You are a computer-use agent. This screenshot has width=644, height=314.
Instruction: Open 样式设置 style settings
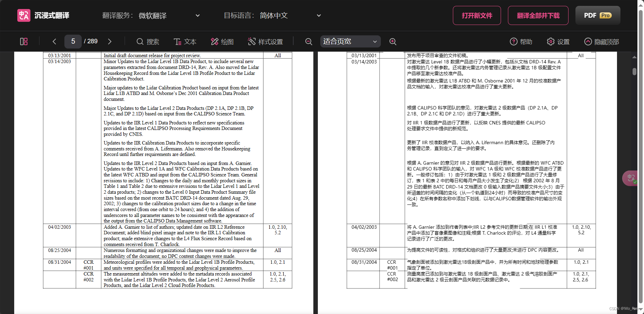pyautogui.click(x=266, y=42)
